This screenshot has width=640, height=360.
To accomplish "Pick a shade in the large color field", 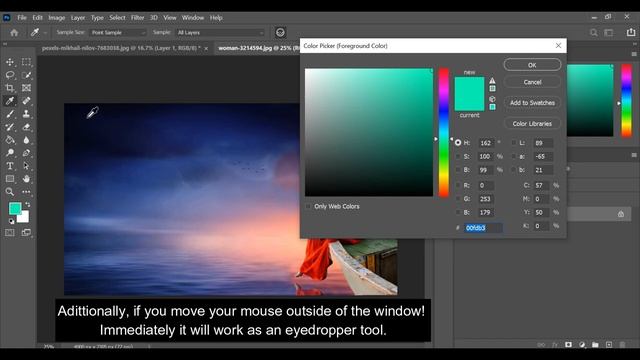I will [x=369, y=132].
